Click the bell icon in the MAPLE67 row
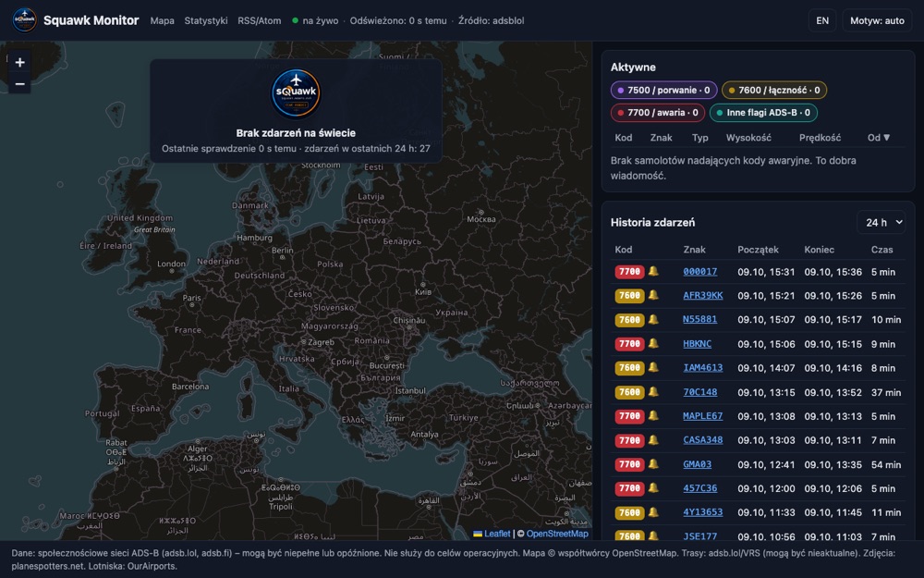The width and height of the screenshot is (924, 578). click(x=653, y=416)
